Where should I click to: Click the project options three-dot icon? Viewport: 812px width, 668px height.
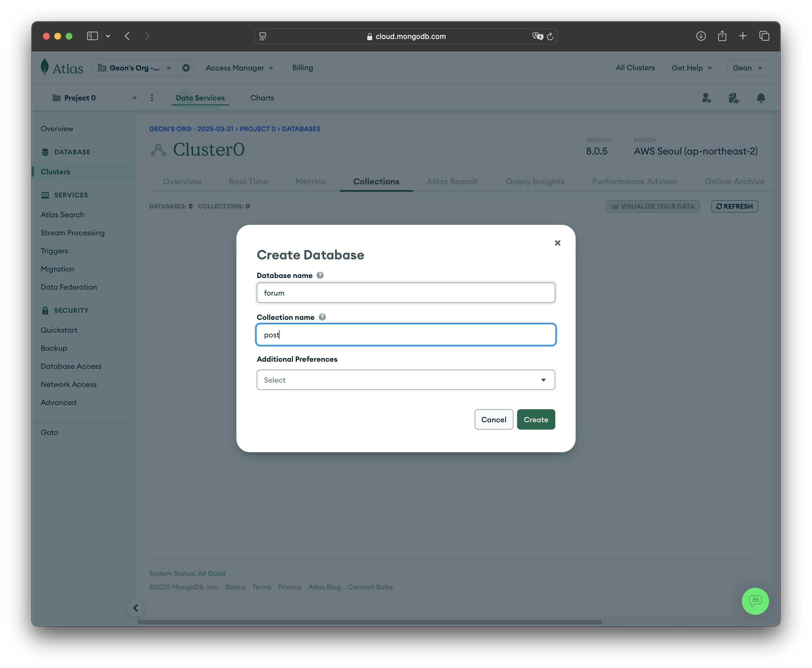tap(152, 98)
